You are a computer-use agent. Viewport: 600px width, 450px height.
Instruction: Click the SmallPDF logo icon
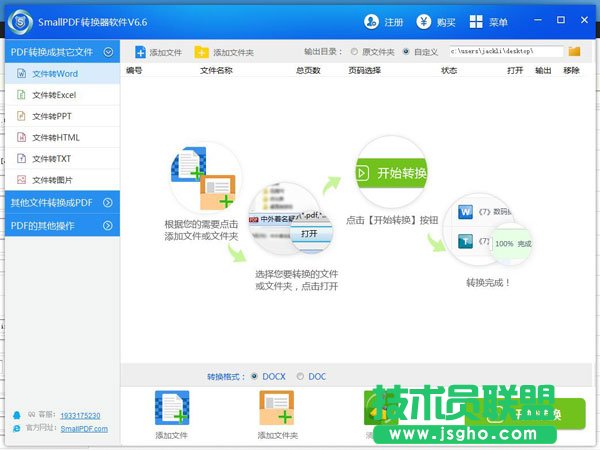pos(21,22)
